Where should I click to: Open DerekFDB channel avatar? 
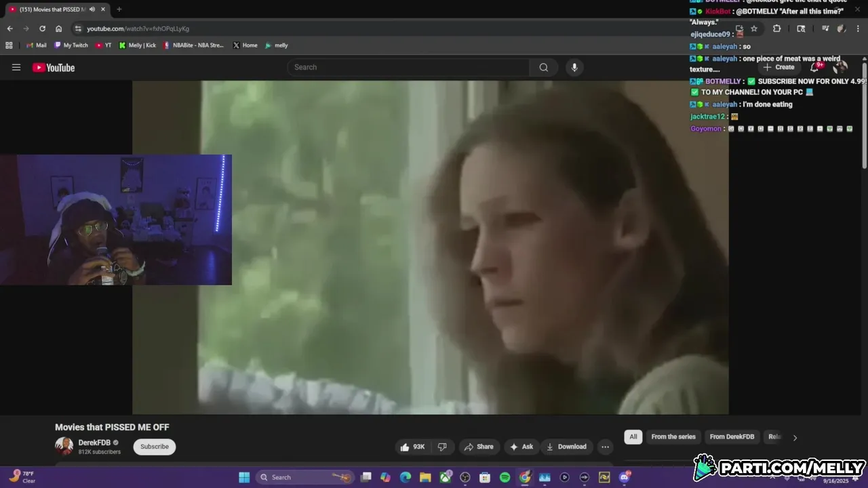(x=64, y=446)
